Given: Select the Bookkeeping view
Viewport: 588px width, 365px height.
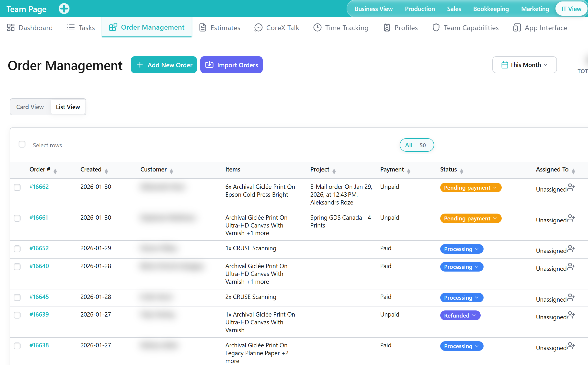Looking at the screenshot, I should click(491, 9).
